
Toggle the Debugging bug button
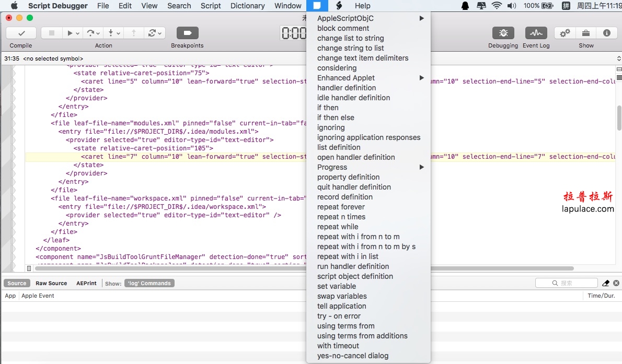503,33
